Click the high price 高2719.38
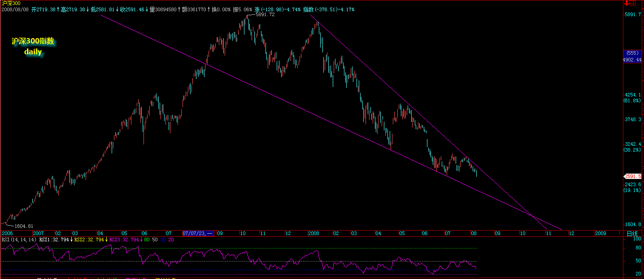The image size is (644, 279). coord(74,9)
